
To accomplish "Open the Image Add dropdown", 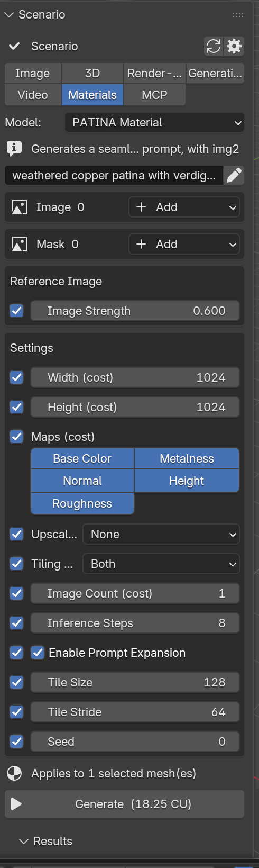I will click(x=184, y=207).
